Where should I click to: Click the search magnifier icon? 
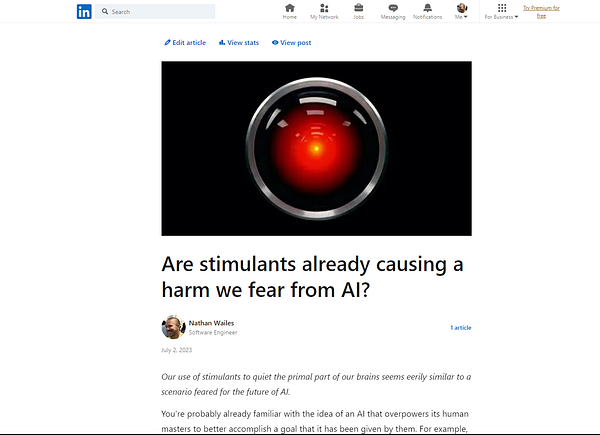point(105,11)
